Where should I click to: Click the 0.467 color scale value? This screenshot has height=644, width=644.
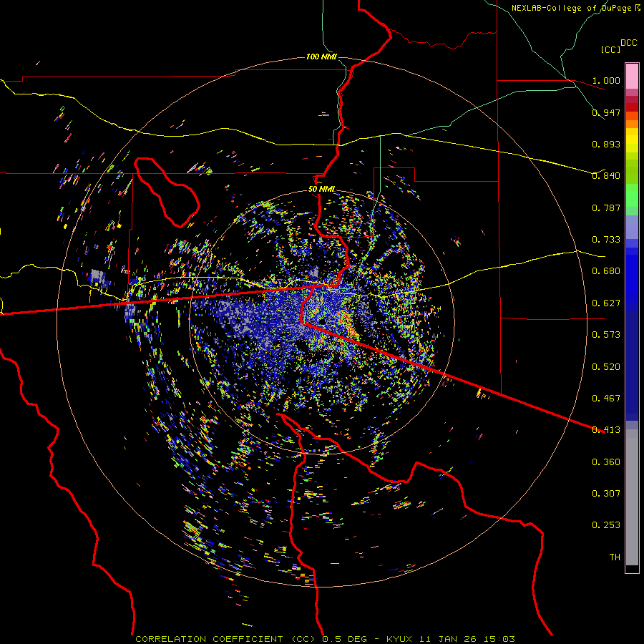(606, 399)
